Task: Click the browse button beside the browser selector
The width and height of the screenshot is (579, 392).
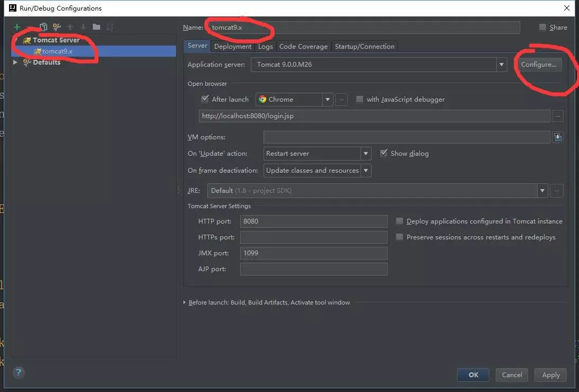Action: pos(341,100)
